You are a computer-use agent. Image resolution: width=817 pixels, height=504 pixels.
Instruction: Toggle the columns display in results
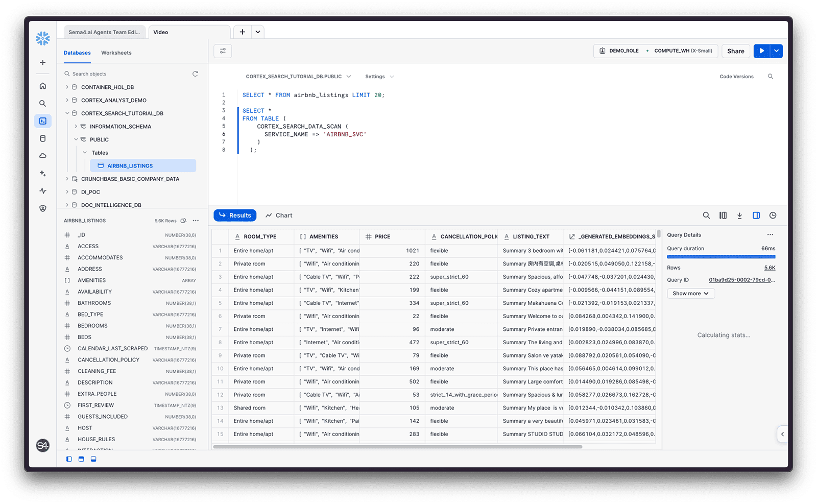(x=723, y=215)
